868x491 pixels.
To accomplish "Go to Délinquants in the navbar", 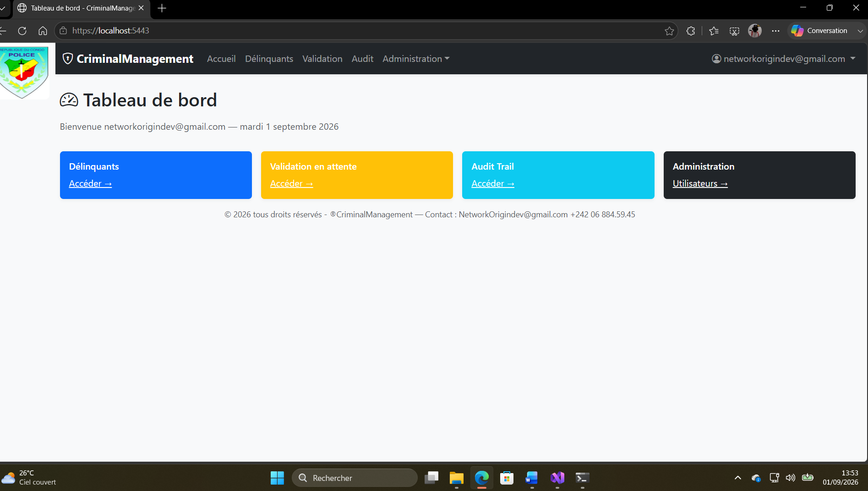I will [269, 59].
